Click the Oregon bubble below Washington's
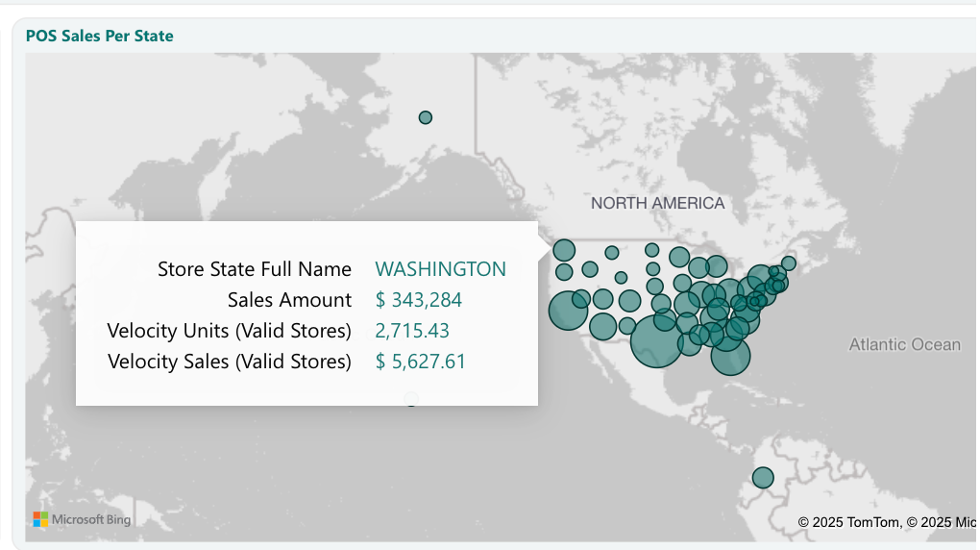Screen dimensions: 980x550 pos(564,271)
